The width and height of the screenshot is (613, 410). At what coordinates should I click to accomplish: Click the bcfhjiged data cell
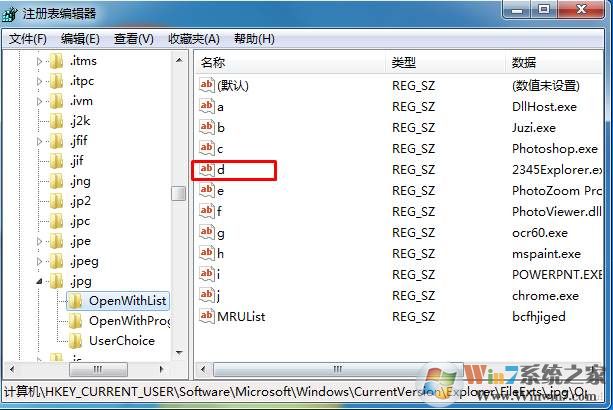[539, 317]
